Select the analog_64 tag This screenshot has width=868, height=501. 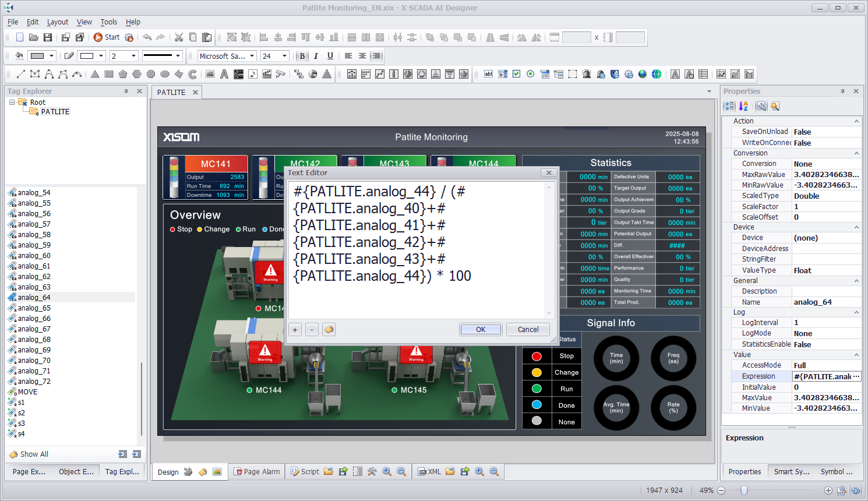(34, 298)
